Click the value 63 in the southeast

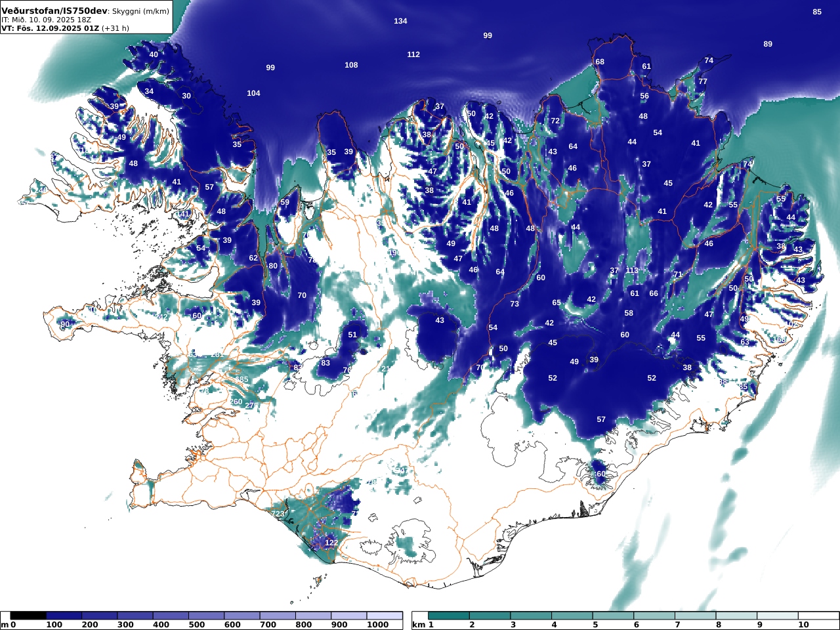point(745,342)
